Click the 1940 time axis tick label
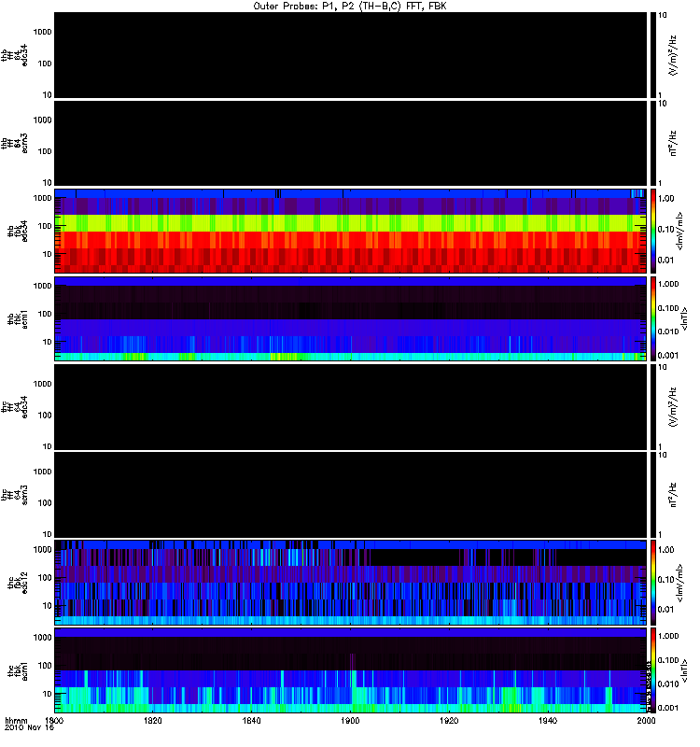This screenshot has width=700, height=747. (x=548, y=720)
